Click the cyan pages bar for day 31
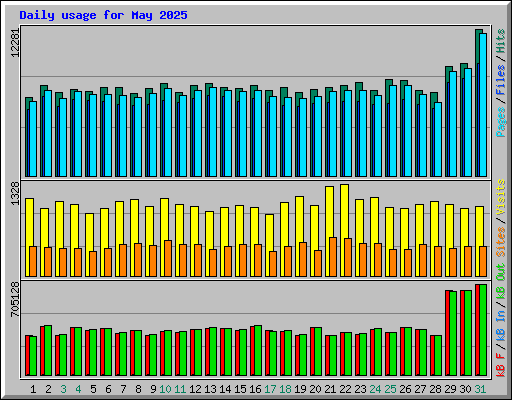 [x=483, y=105]
